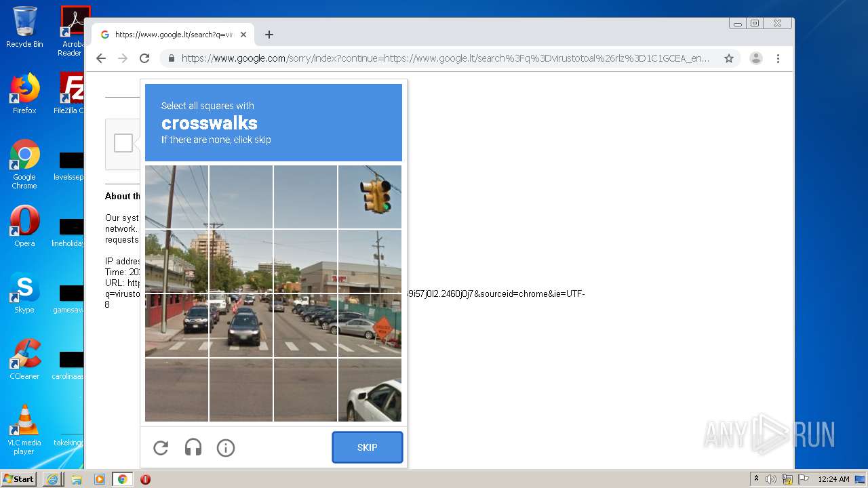This screenshot has width=868, height=488.
Task: Go forward in Chrome
Action: click(x=123, y=58)
